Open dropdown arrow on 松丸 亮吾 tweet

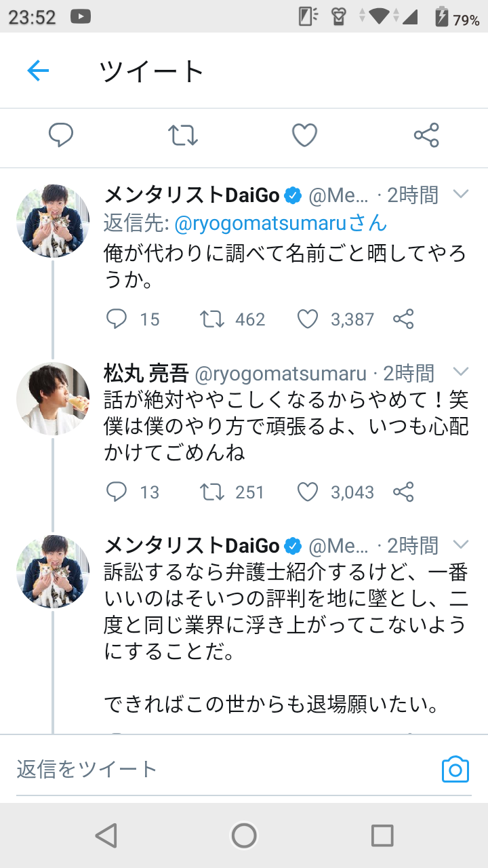click(x=461, y=372)
